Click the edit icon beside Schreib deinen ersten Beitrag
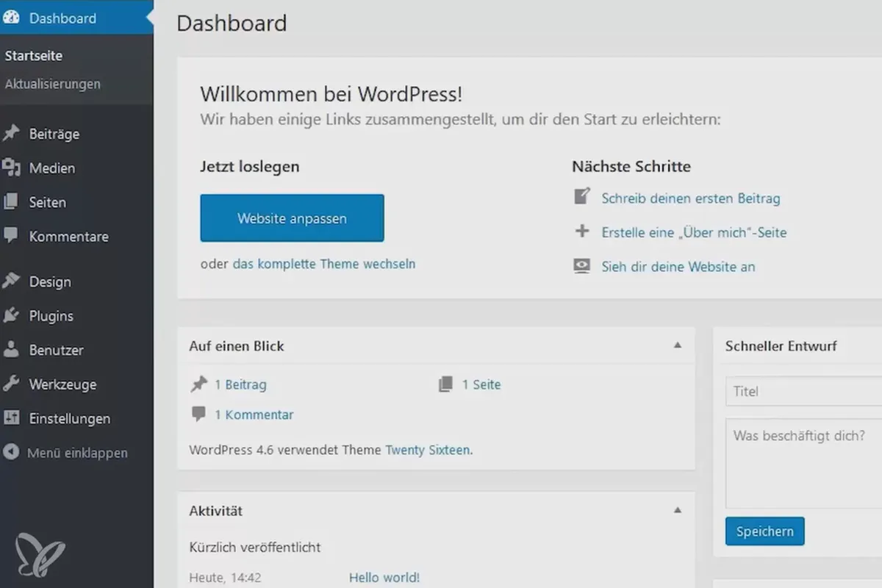 point(582,197)
